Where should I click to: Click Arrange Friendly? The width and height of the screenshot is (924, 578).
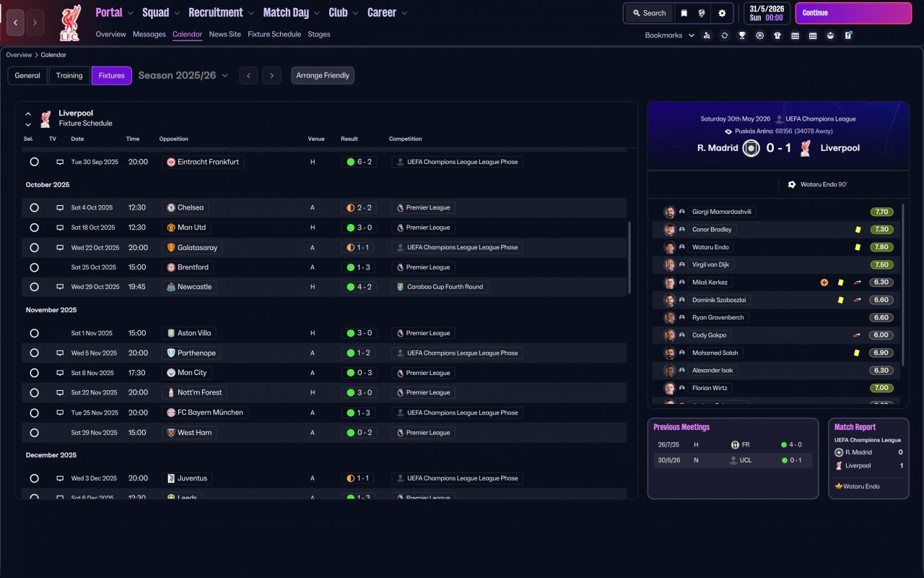click(323, 76)
